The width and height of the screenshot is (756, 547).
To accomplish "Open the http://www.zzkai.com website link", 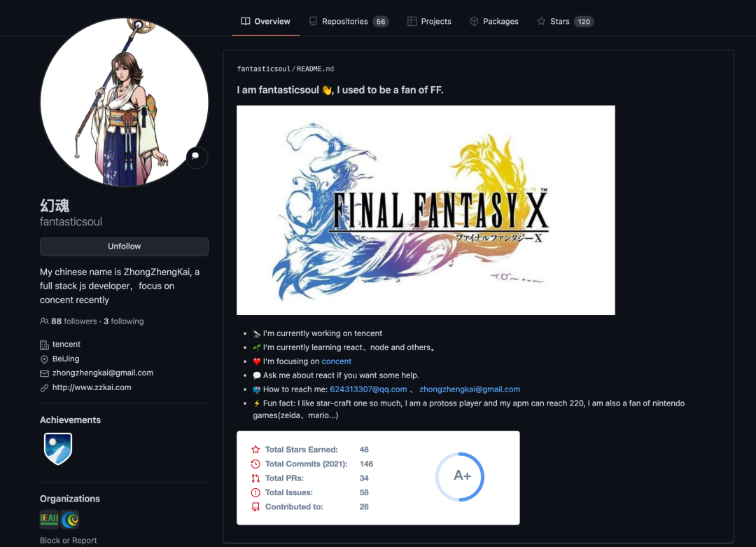I will [92, 387].
